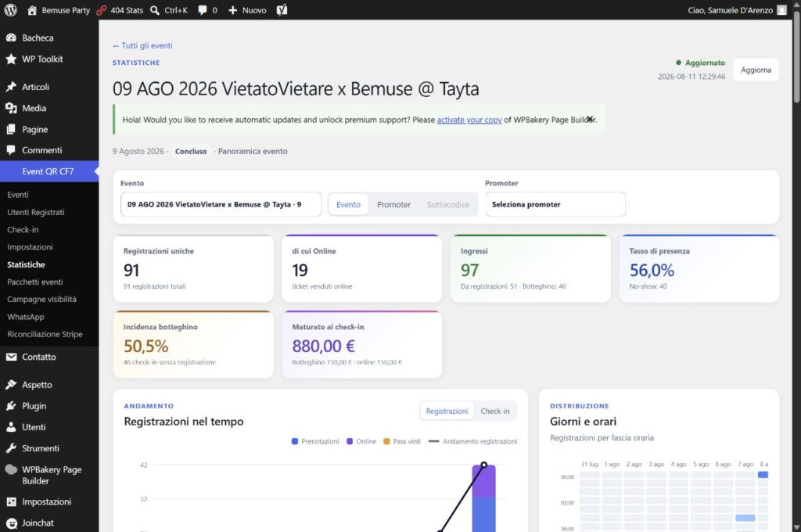
Task: Switch the segmented control to Promoter
Action: coord(394,204)
